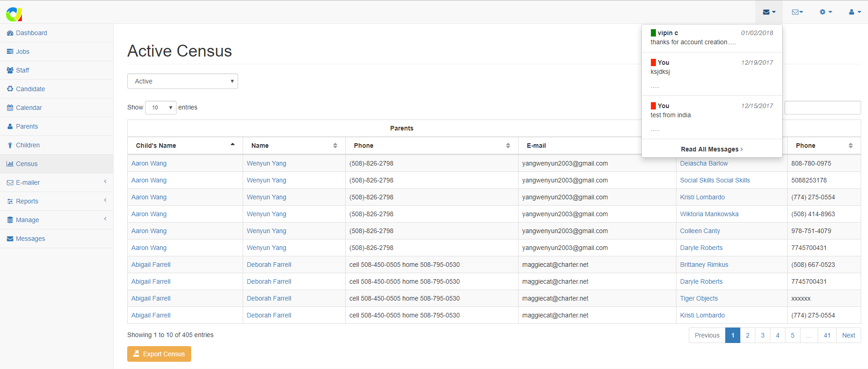Click the Export Census button
Screen dimensions: 868x369
[159, 354]
